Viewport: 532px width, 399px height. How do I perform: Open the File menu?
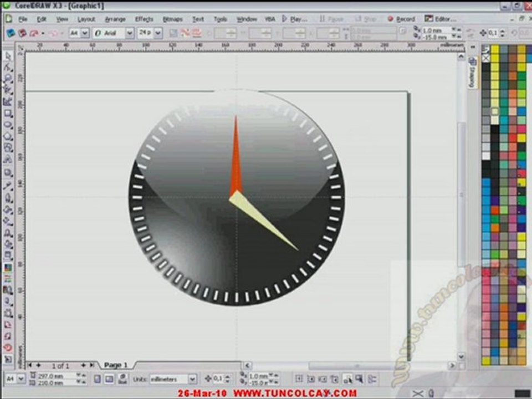(x=23, y=19)
